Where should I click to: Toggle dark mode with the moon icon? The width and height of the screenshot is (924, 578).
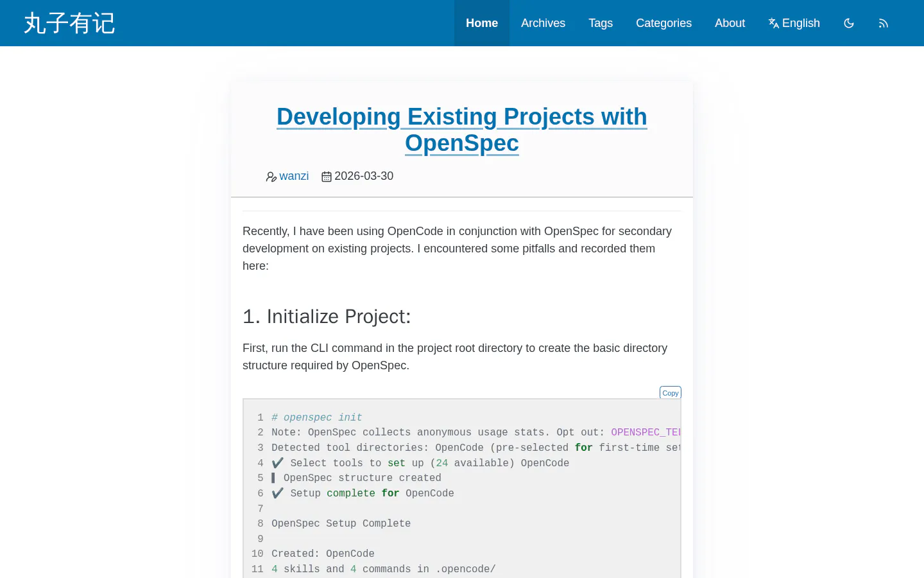[x=849, y=23]
